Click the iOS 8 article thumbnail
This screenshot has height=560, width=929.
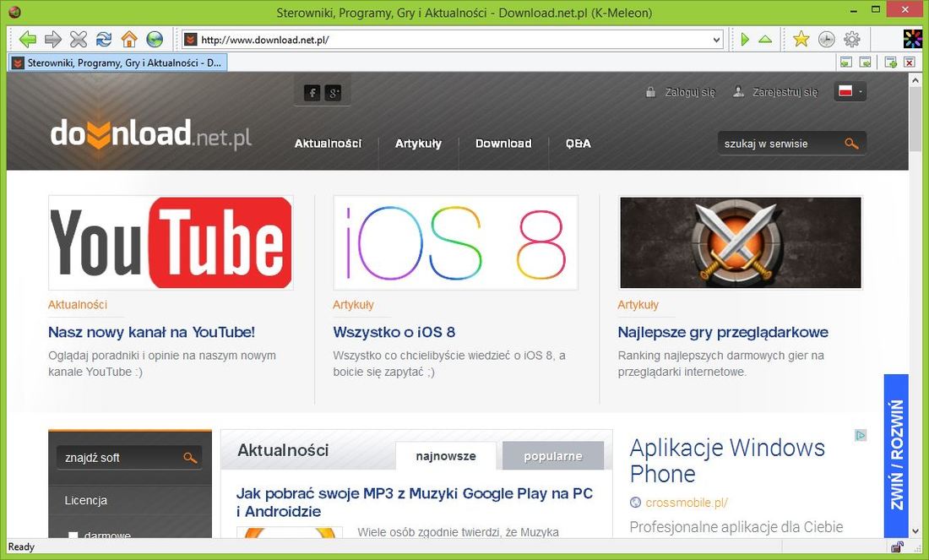(x=455, y=243)
